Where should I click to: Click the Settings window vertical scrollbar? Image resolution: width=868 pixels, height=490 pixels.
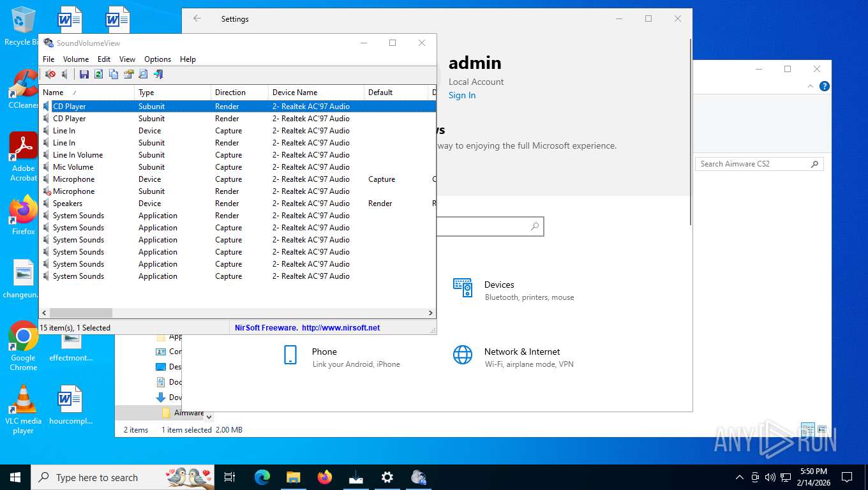click(691, 132)
